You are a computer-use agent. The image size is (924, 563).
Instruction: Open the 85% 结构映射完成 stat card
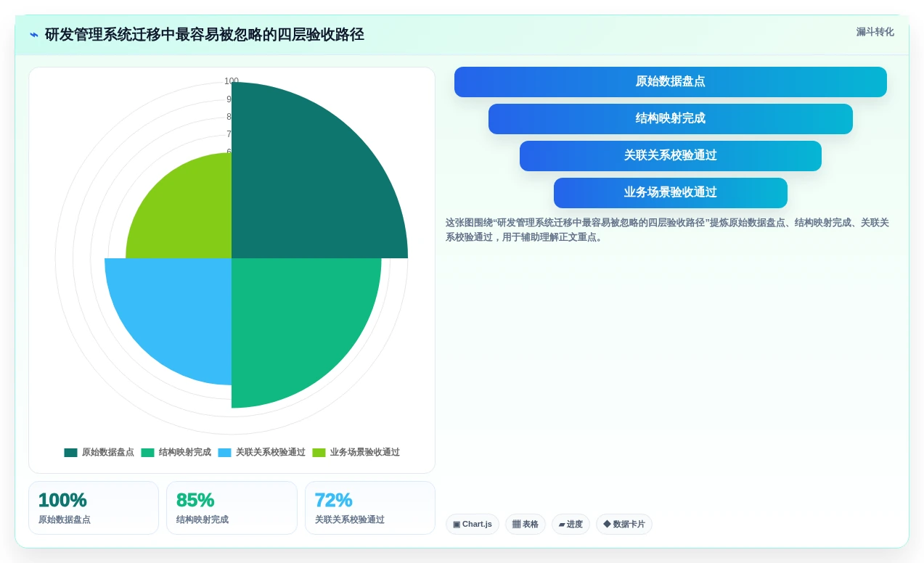click(232, 508)
